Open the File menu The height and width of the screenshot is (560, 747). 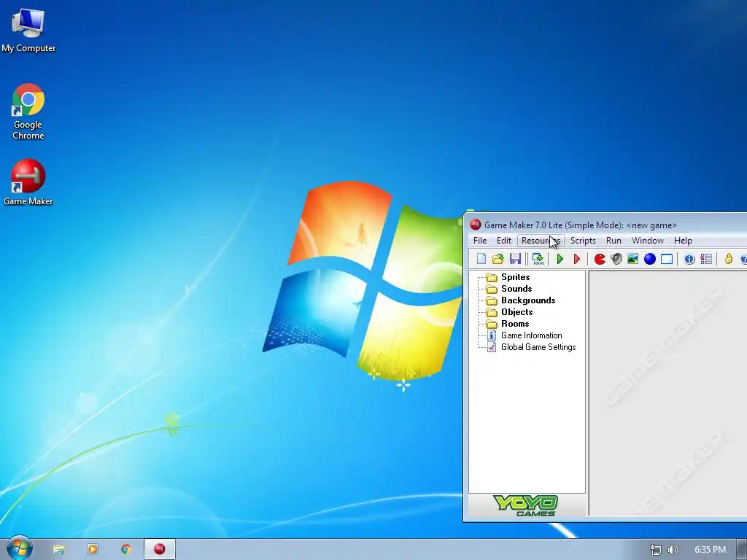[x=480, y=241]
